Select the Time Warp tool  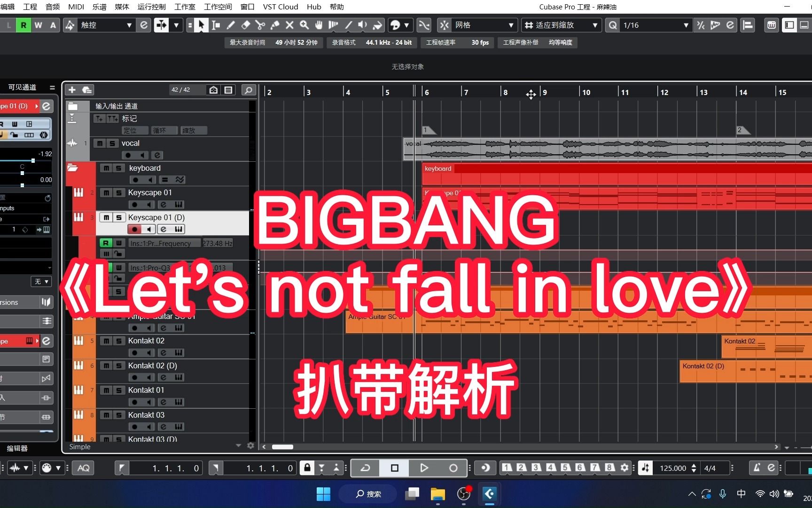(333, 25)
